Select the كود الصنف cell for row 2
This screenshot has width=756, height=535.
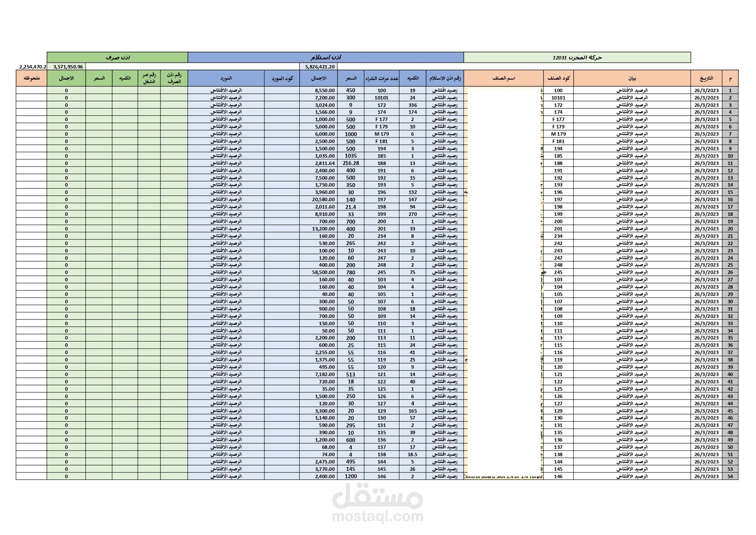point(558,98)
